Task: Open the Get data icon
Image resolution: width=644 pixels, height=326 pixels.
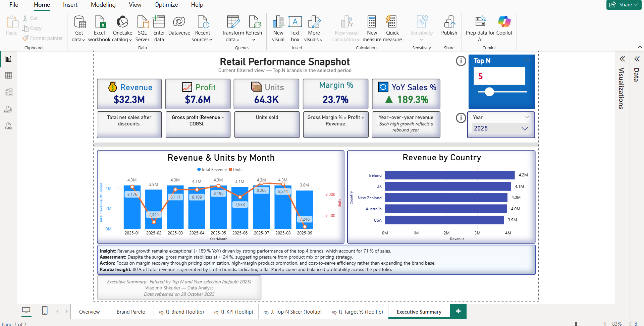Action: (x=79, y=22)
